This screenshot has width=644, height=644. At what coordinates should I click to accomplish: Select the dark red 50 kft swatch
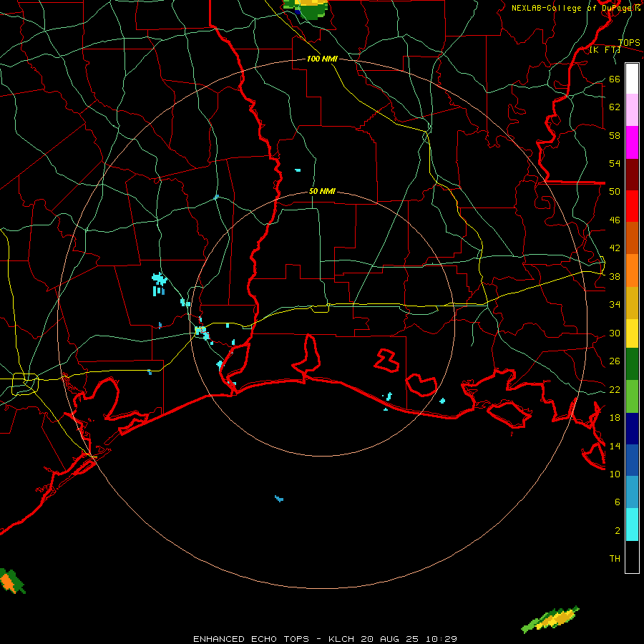[632, 175]
